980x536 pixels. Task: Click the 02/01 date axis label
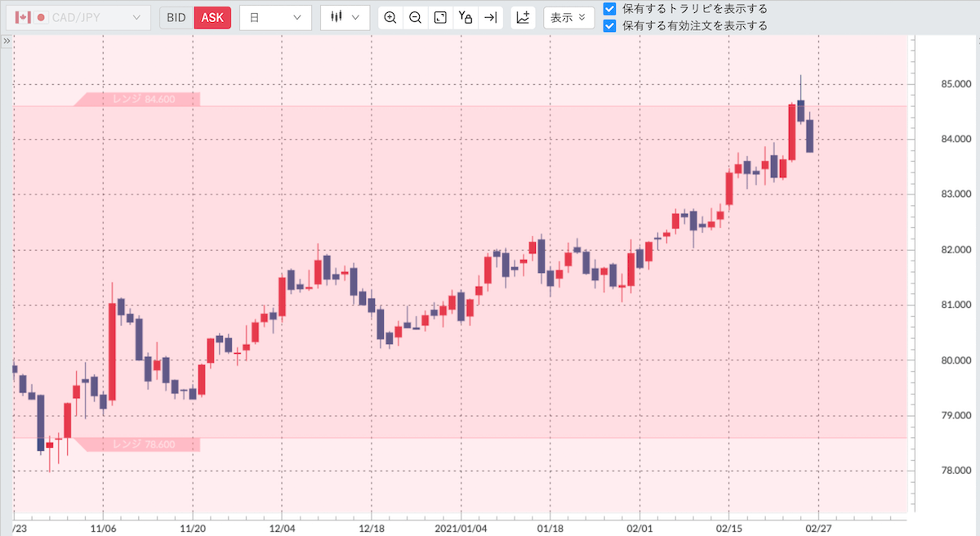tap(639, 528)
